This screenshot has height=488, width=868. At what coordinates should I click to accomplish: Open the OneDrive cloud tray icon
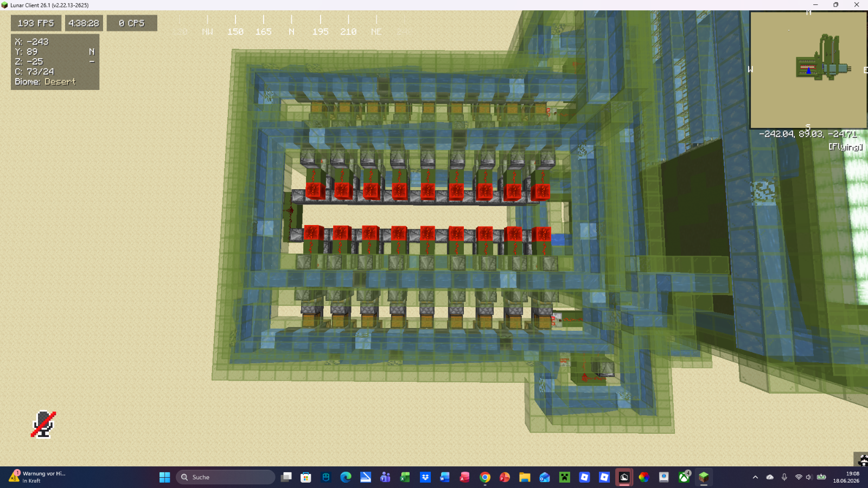click(x=770, y=477)
